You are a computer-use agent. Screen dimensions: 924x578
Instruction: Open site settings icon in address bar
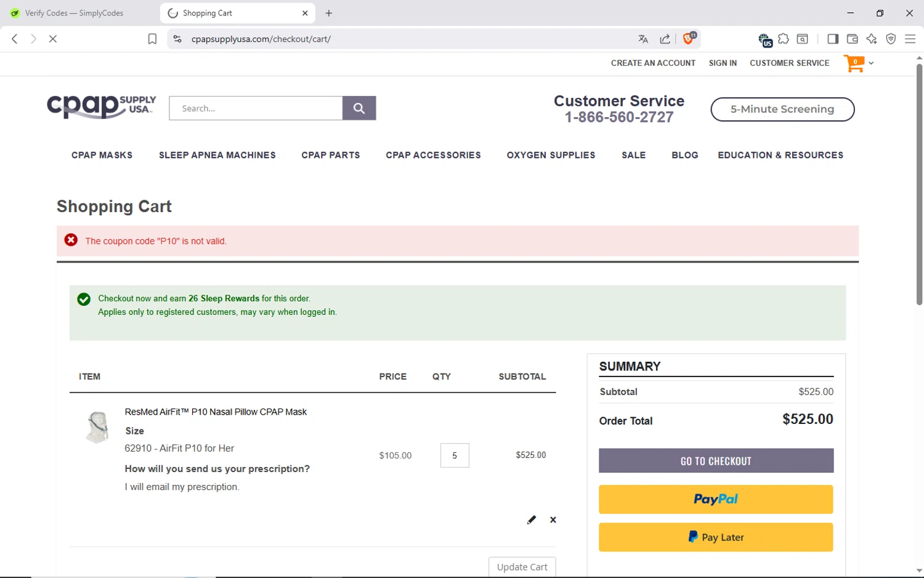pos(177,39)
